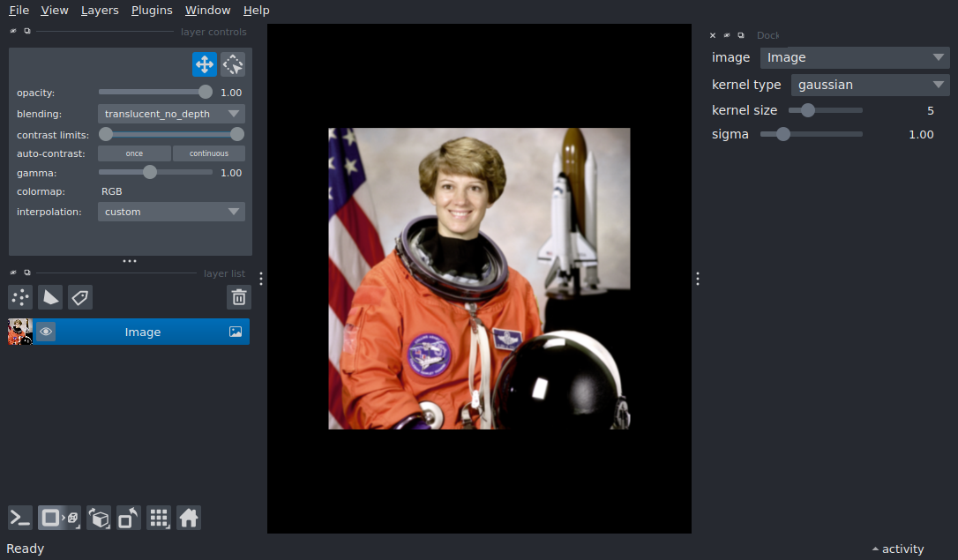
Task: Expand the activity panel
Action: coord(897,549)
